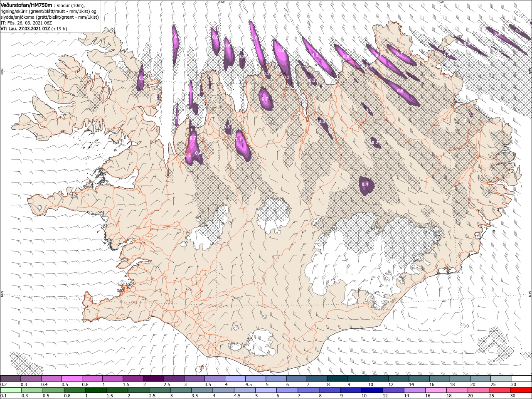Select the lower legend swatch labeled 3

[x=181, y=390]
